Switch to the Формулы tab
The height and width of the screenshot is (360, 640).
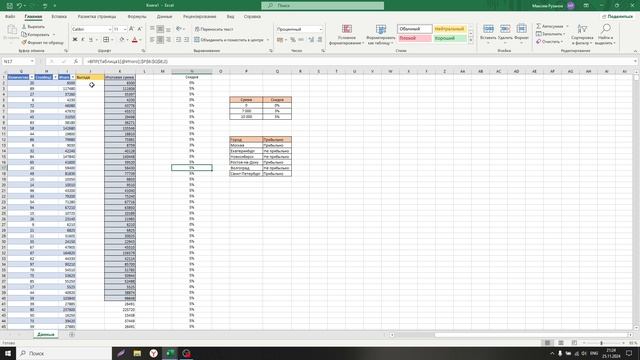click(x=137, y=17)
